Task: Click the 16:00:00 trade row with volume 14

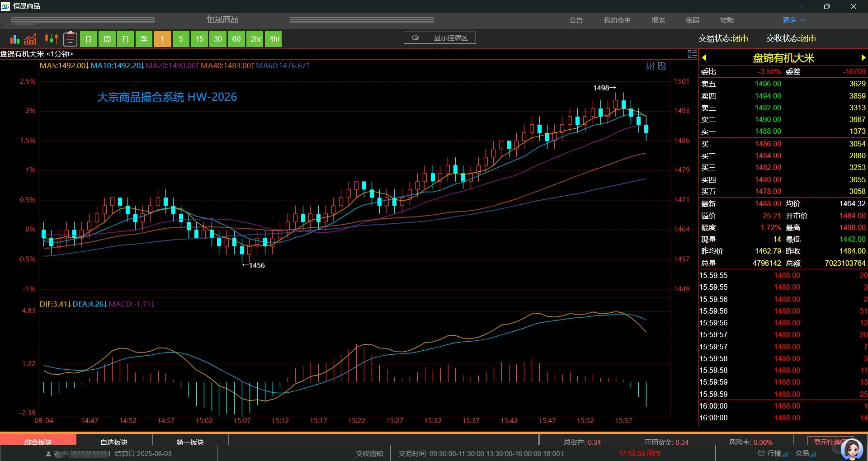Action: (x=783, y=418)
